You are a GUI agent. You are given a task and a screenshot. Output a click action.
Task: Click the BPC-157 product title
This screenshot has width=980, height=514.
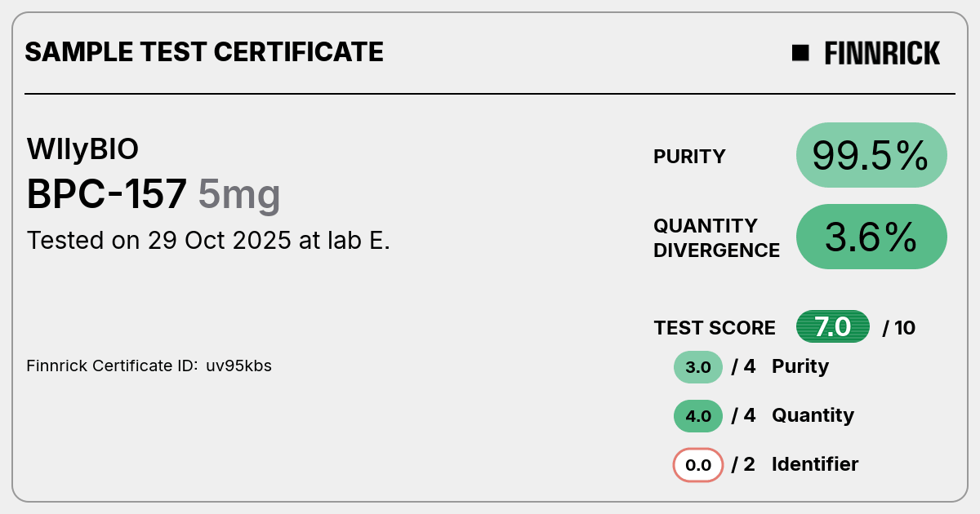tap(107, 194)
